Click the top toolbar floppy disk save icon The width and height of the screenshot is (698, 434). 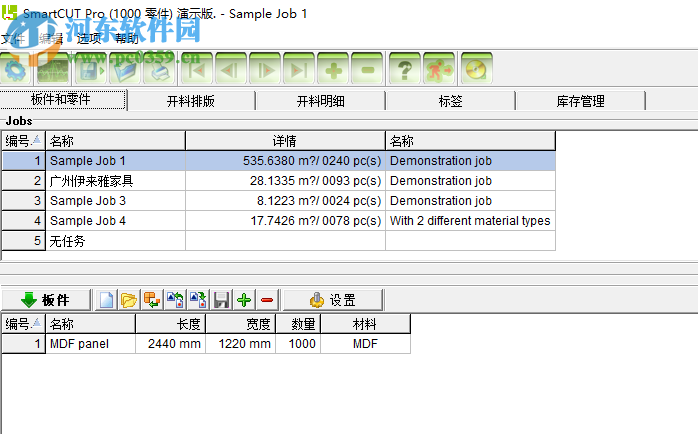click(x=90, y=69)
